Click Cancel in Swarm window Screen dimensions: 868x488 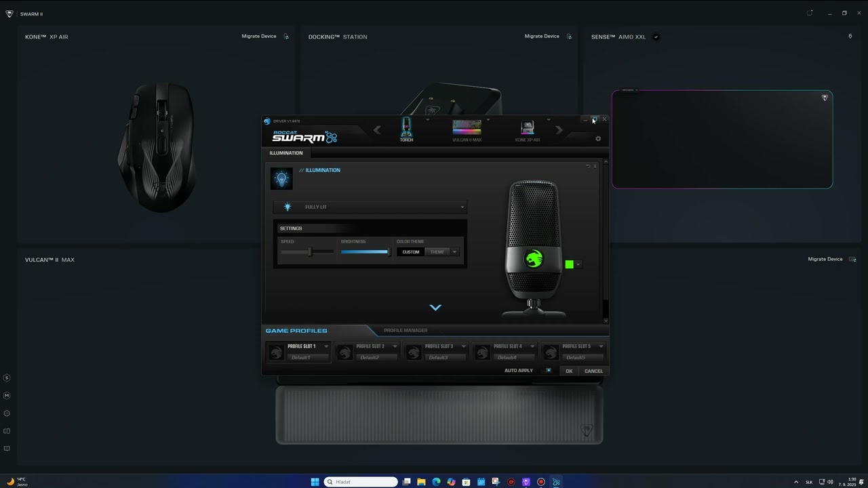point(593,371)
